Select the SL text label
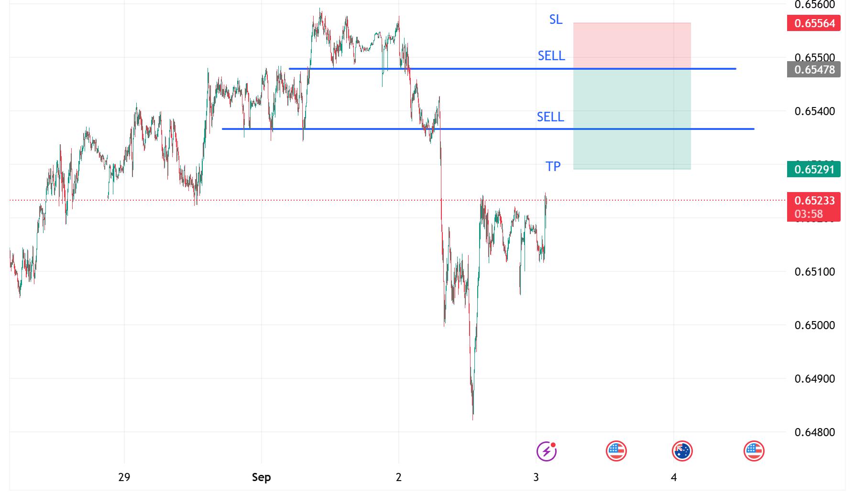The height and width of the screenshot is (504, 855). click(x=556, y=20)
